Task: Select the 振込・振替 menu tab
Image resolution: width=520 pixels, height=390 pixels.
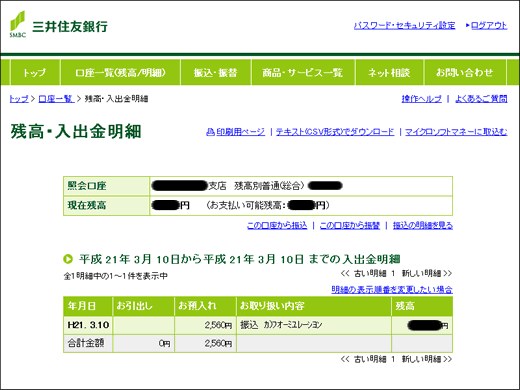Action: click(x=216, y=72)
